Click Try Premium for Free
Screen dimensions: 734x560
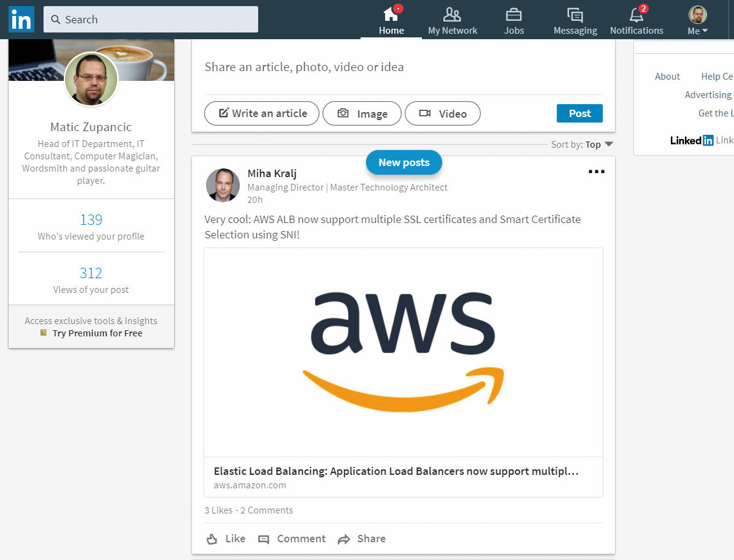coord(97,333)
